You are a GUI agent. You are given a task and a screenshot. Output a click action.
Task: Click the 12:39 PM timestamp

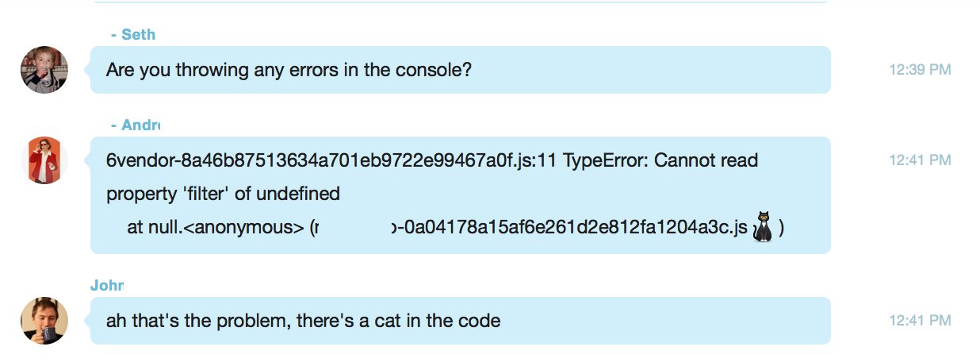click(x=920, y=70)
